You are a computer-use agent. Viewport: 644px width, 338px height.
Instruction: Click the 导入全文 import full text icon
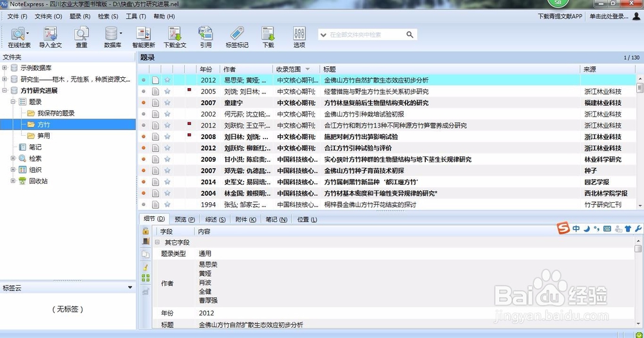point(50,37)
